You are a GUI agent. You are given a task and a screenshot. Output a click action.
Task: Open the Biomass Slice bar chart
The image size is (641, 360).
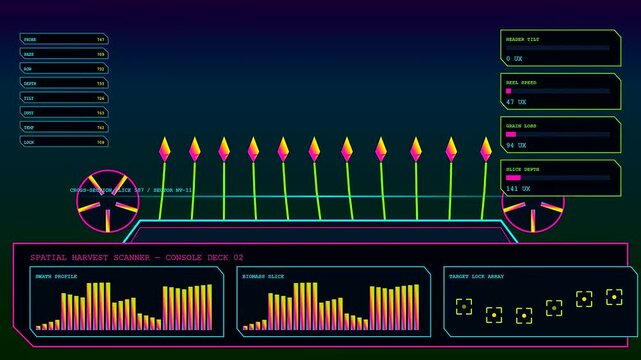(x=334, y=302)
